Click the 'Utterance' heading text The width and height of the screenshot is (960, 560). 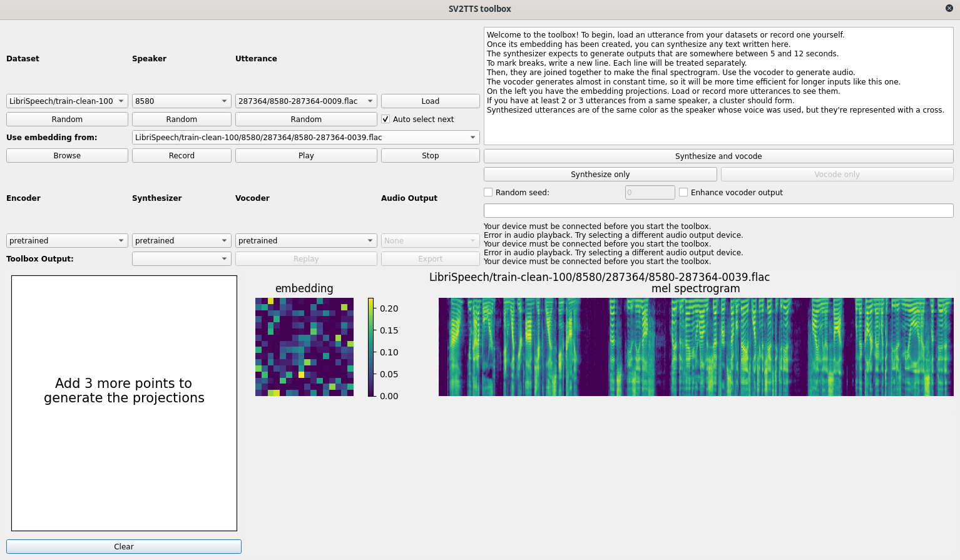[x=256, y=58]
